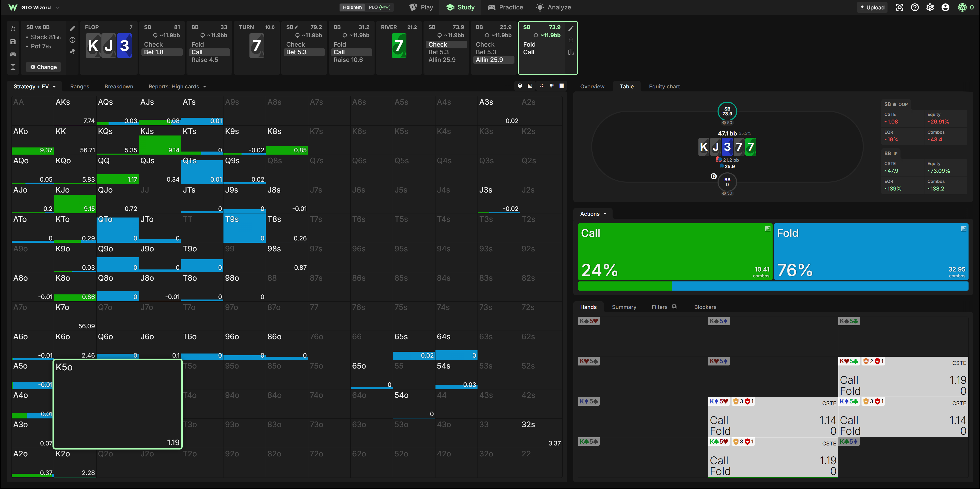
Task: Click the Change settings button
Action: tap(43, 67)
